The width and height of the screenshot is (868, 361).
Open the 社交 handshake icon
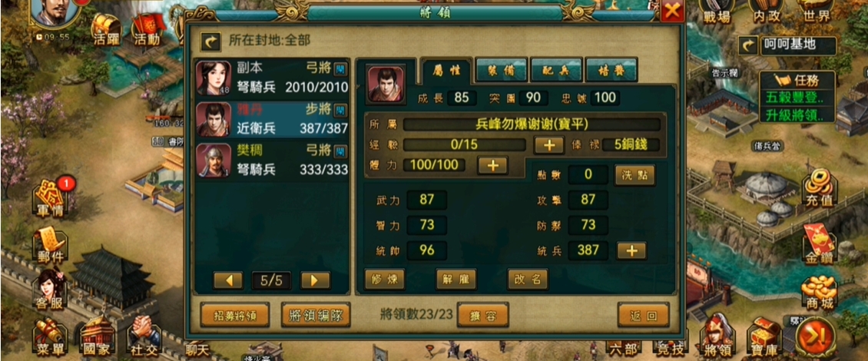tap(144, 336)
